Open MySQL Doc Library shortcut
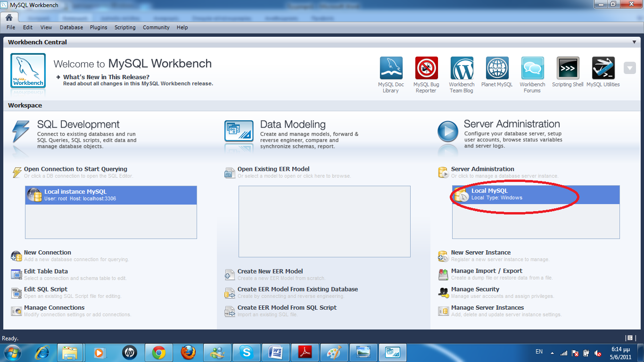Viewport: 644px width, 362px height. 391,68
